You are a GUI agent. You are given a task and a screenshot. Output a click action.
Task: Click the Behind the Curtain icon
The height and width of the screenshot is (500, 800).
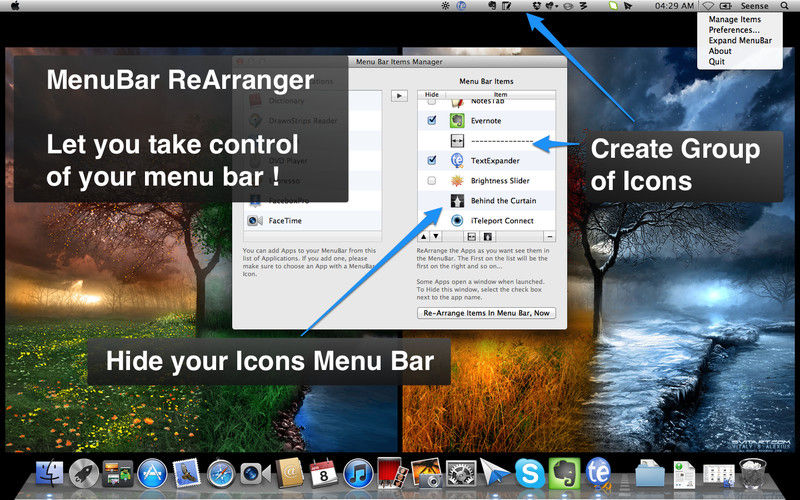pos(457,201)
